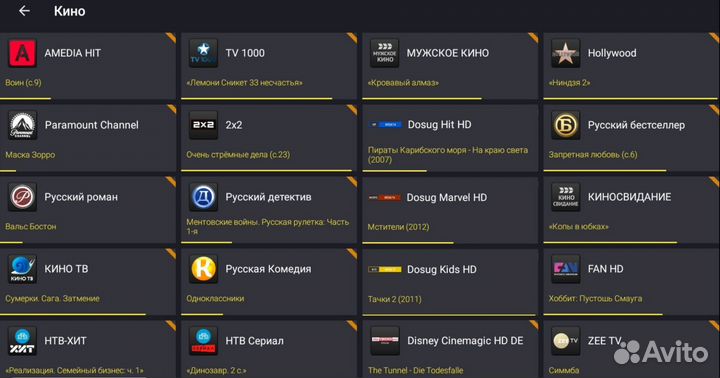The height and width of the screenshot is (378, 720).
Task: Tap the Paramount Channel mountain logo
Action: [22, 125]
